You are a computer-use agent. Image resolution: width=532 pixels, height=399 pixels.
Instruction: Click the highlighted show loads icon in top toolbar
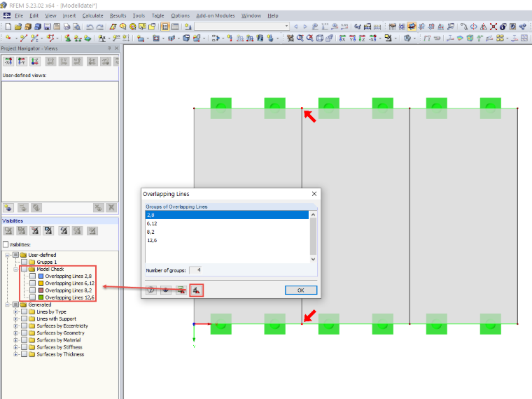(x=412, y=27)
